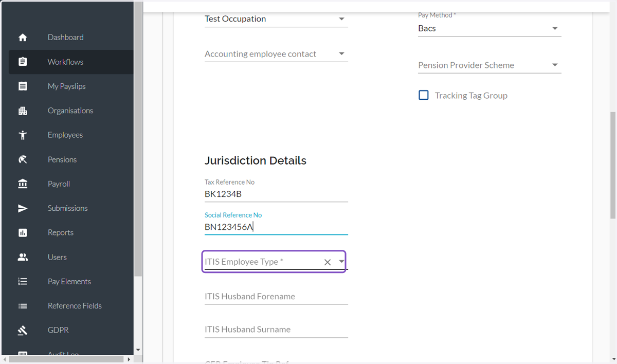617x364 pixels.
Task: Click the Social Reference No field
Action: tap(276, 227)
